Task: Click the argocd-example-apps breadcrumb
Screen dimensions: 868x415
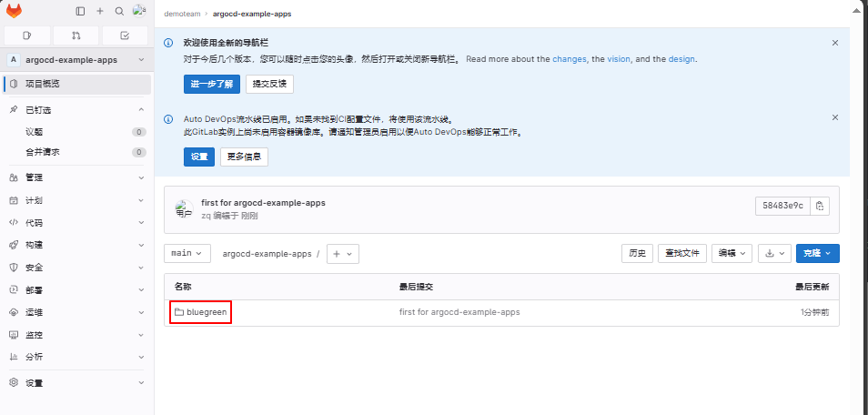Action: (252, 14)
